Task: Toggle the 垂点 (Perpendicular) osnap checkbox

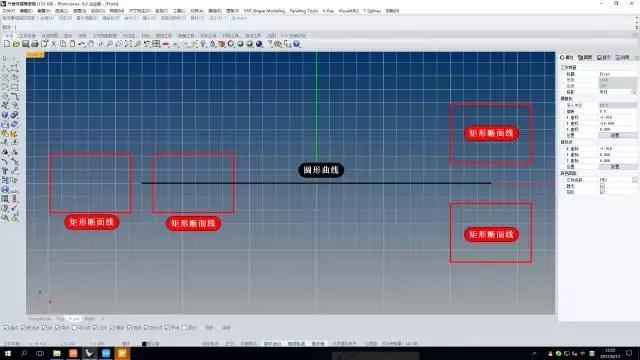Action: pyautogui.click(x=112, y=327)
